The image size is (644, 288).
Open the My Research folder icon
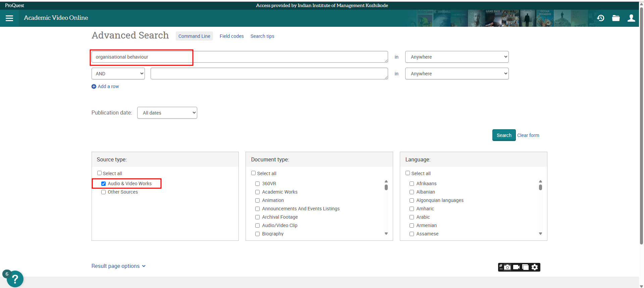(x=616, y=18)
